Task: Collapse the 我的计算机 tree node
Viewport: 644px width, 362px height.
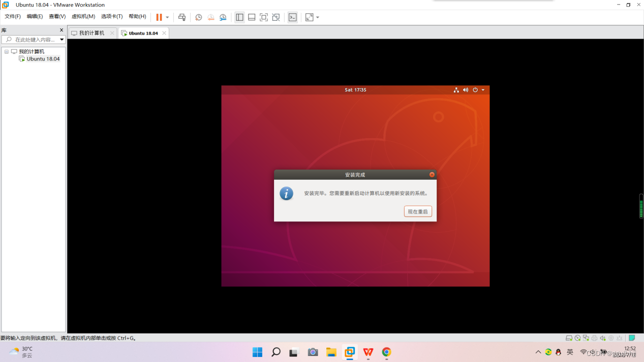Action: click(7, 52)
